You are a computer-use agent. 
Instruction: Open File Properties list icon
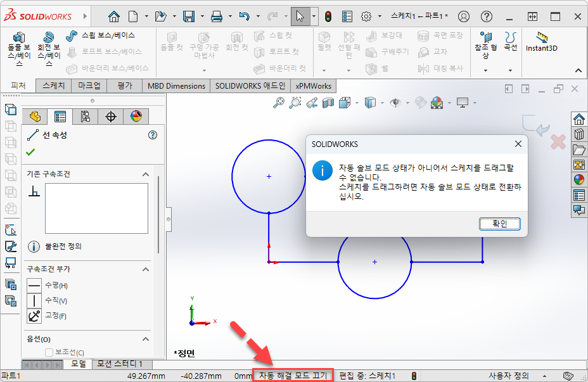click(x=347, y=16)
